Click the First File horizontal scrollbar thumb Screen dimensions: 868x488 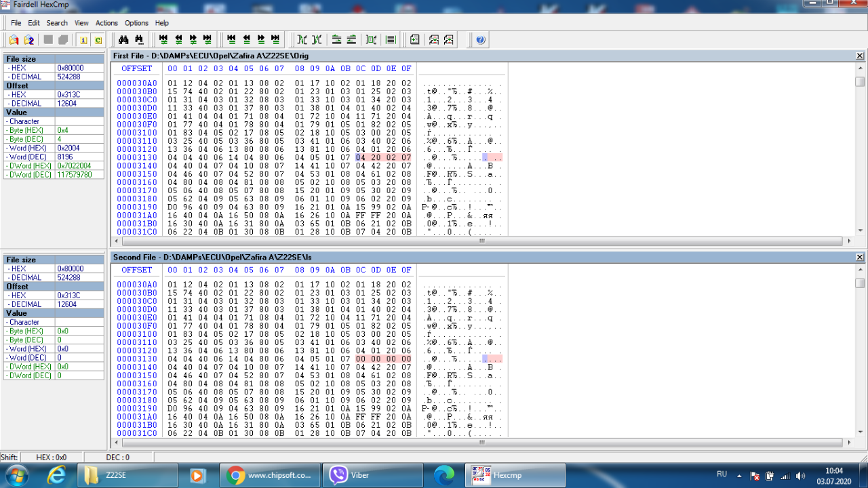click(481, 241)
